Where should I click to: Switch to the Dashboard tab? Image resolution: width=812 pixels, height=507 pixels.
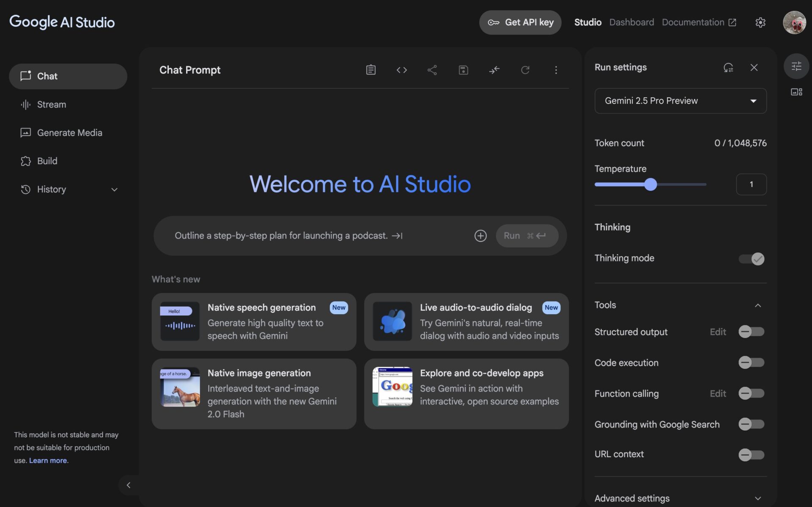pos(631,22)
